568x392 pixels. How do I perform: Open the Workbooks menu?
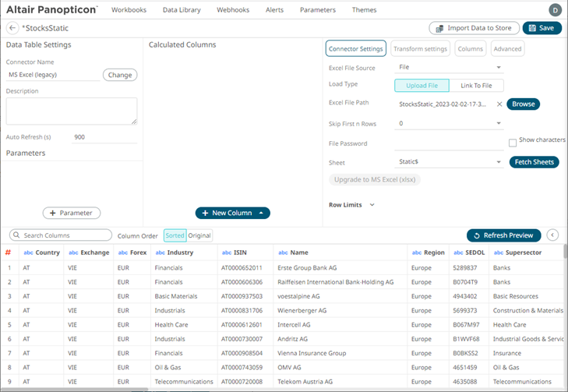point(129,10)
